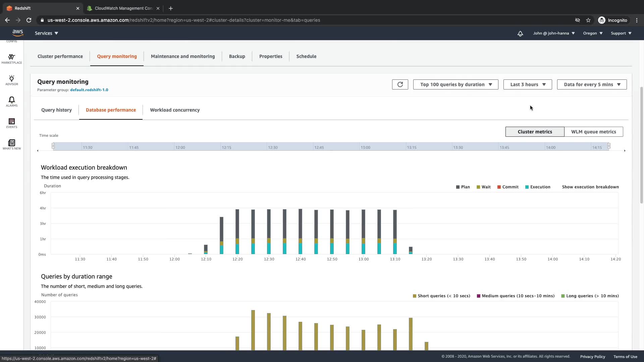Expand the Last 3 hours time dropdown
Screen dimensions: 644x362
(x=528, y=84)
